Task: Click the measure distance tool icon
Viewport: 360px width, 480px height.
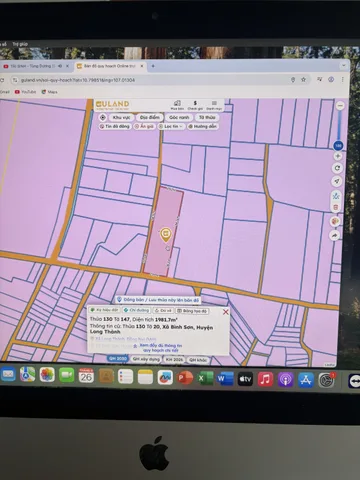Action: click(x=336, y=196)
